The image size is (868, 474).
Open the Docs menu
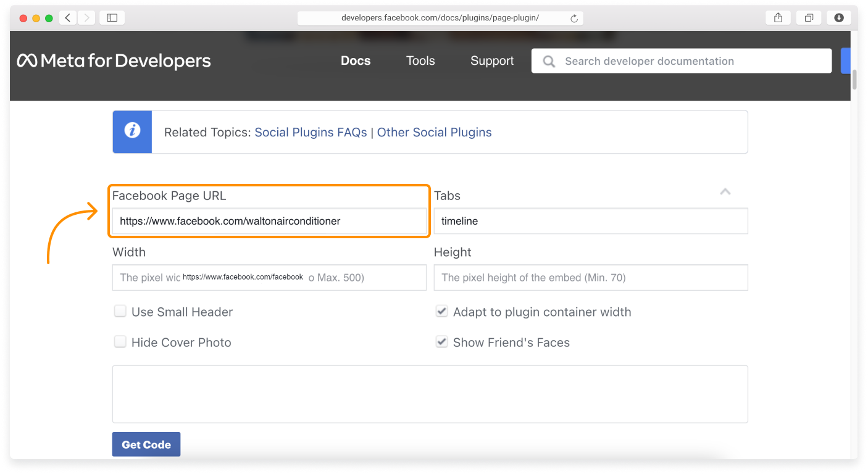[x=356, y=60]
